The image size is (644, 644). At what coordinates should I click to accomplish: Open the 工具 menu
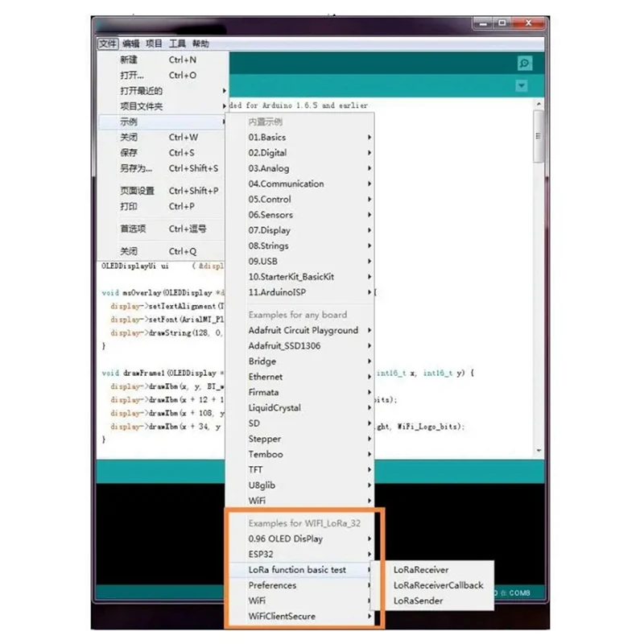click(x=177, y=43)
